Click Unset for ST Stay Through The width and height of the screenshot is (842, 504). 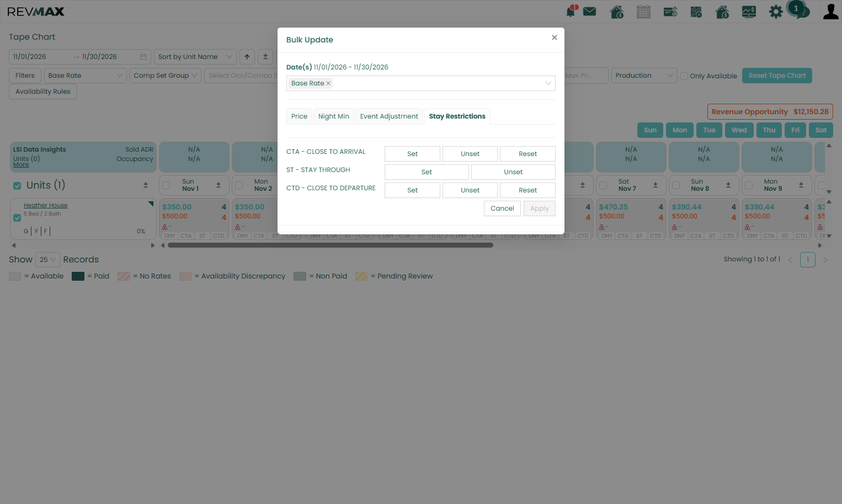tap(513, 172)
